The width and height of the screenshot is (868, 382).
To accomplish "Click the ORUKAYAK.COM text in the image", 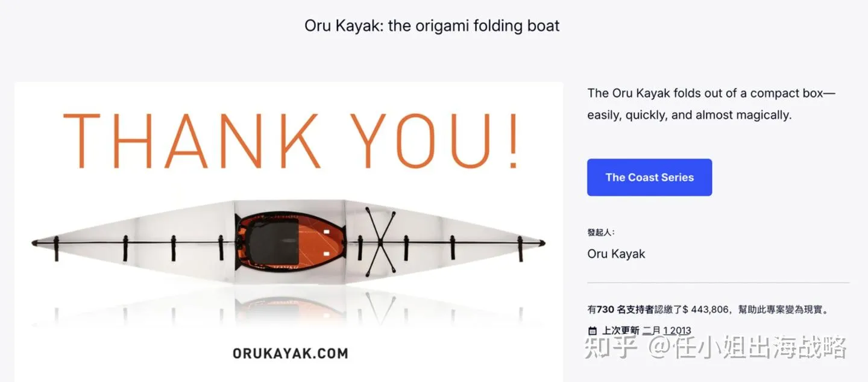I will tap(290, 353).
